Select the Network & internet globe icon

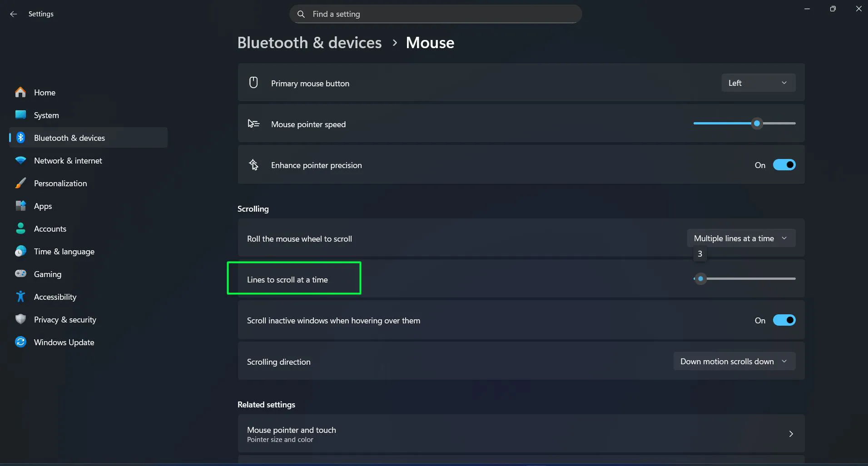(21, 160)
